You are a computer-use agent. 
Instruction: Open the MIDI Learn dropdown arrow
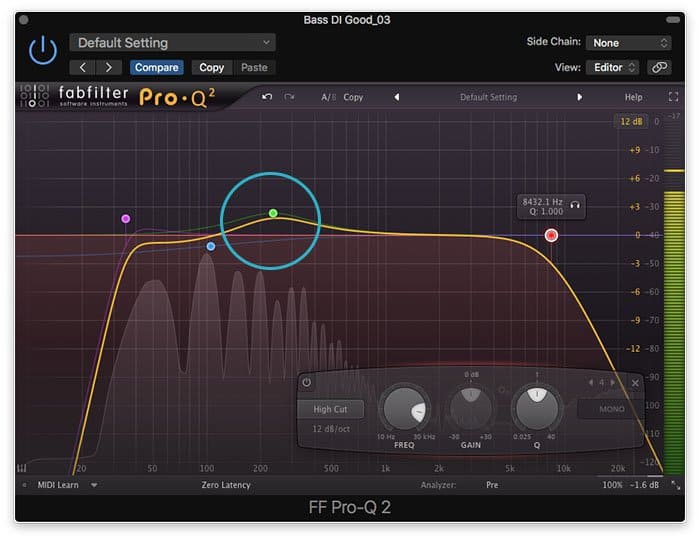94,485
